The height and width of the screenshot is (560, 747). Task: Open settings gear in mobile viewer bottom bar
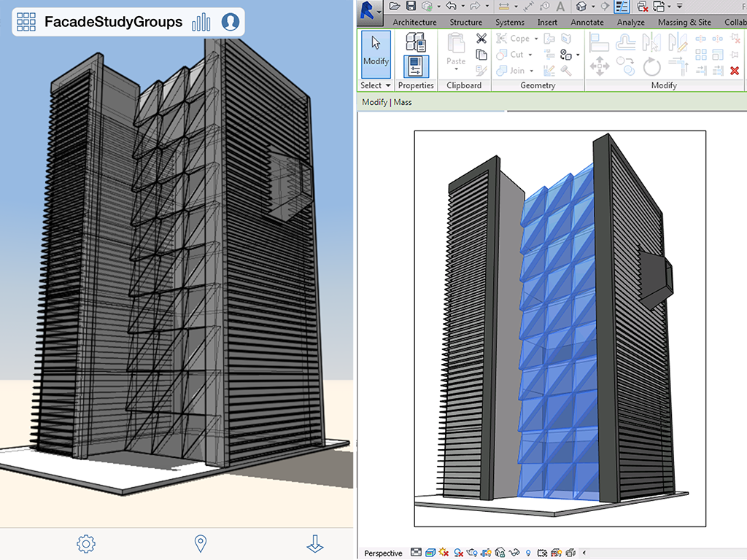pyautogui.click(x=86, y=543)
